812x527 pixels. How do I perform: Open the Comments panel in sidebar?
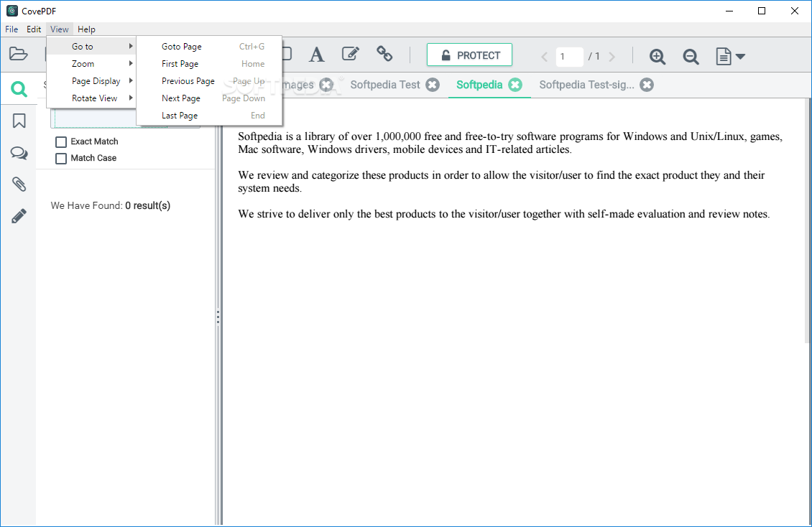point(19,153)
